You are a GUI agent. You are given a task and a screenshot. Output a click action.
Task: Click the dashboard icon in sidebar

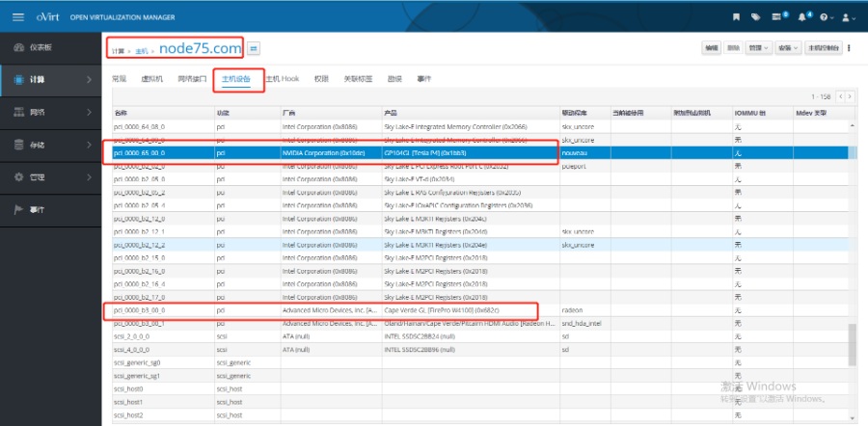[x=19, y=47]
